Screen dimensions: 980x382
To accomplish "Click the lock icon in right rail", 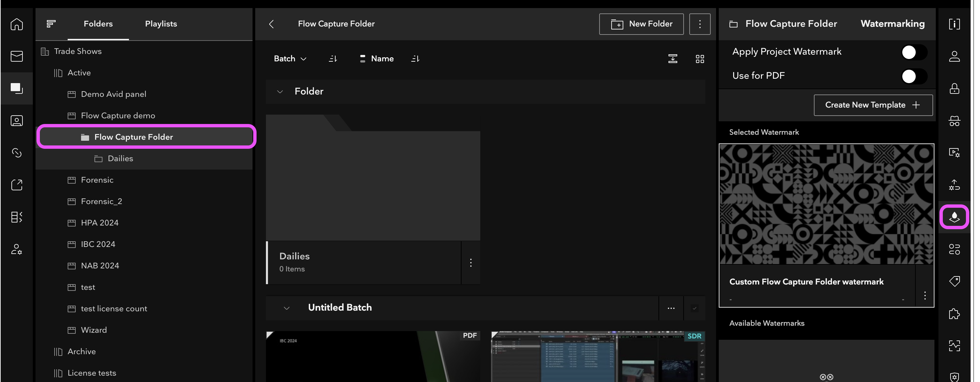I will click(954, 89).
